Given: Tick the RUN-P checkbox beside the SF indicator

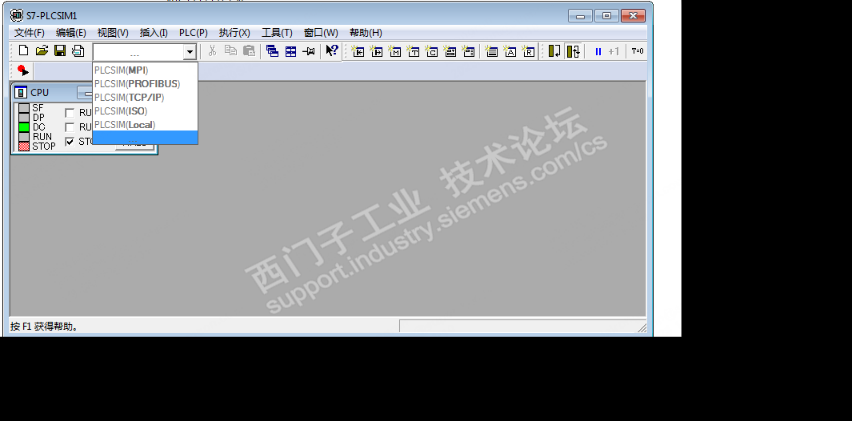Looking at the screenshot, I should pyautogui.click(x=70, y=113).
